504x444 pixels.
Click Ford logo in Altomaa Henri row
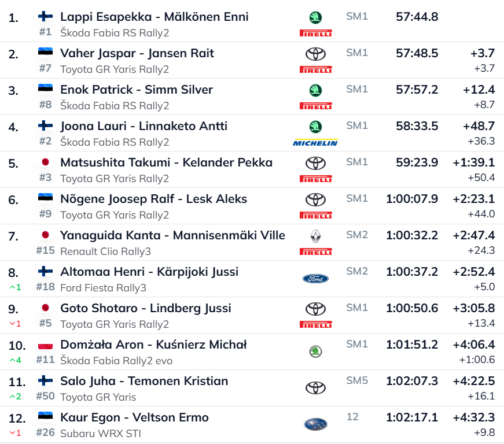(315, 279)
